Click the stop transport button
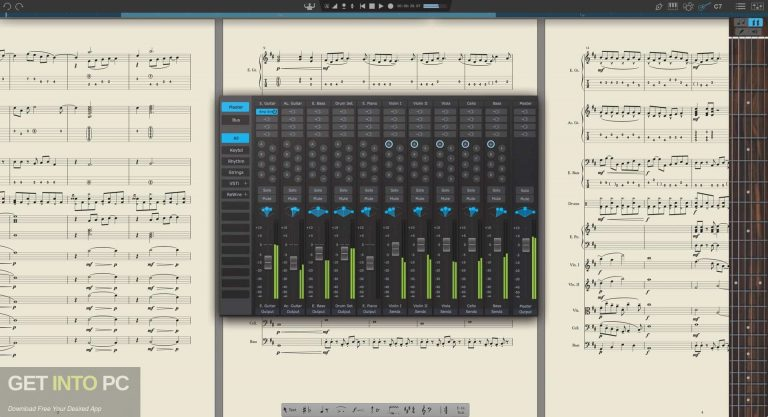Viewport: 768px width, 417px height. 372,6
